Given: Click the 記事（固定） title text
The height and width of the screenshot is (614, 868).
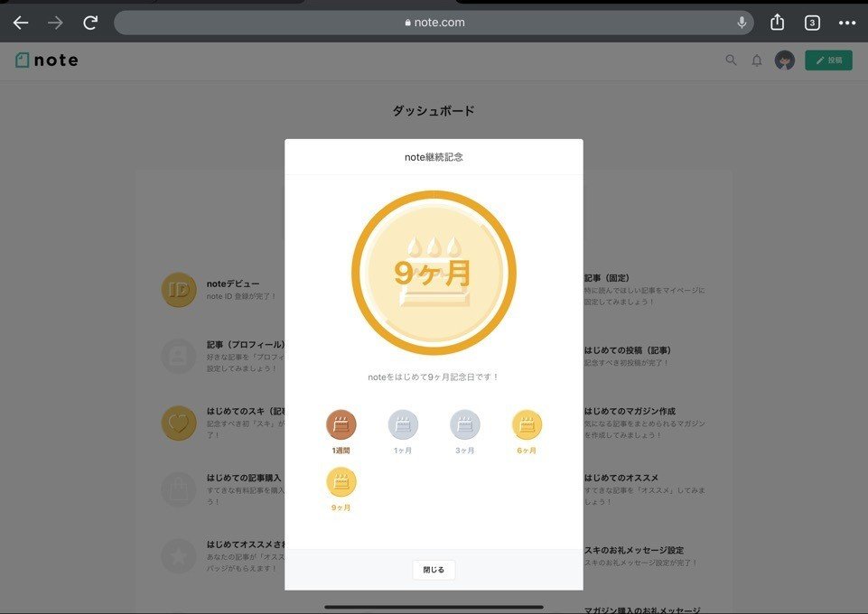Looking at the screenshot, I should (x=607, y=278).
